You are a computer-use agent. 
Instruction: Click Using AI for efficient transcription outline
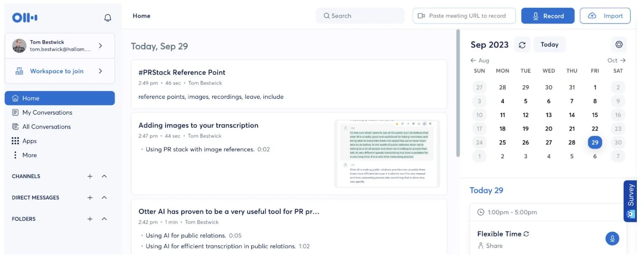[221, 246]
